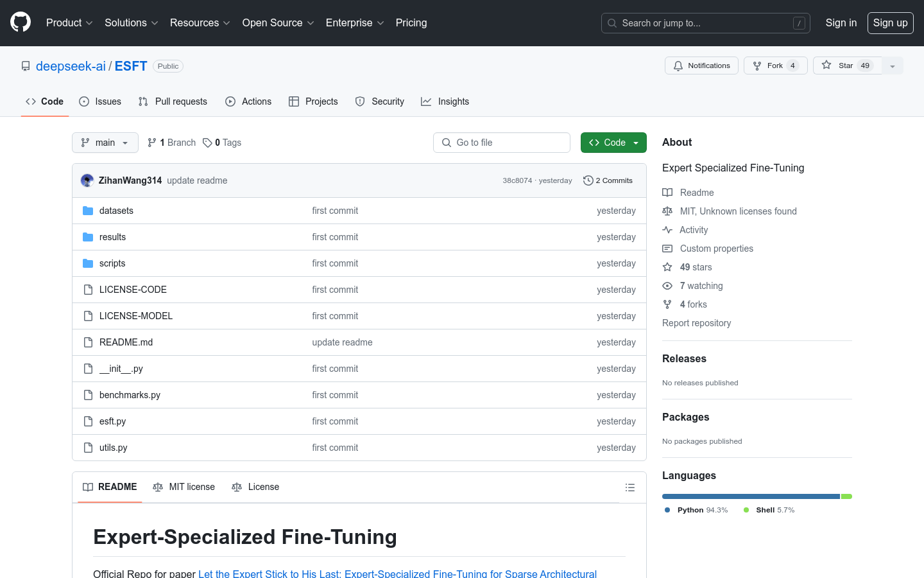Switch to the Insights tab
Image resolution: width=924 pixels, height=578 pixels.
(445, 101)
